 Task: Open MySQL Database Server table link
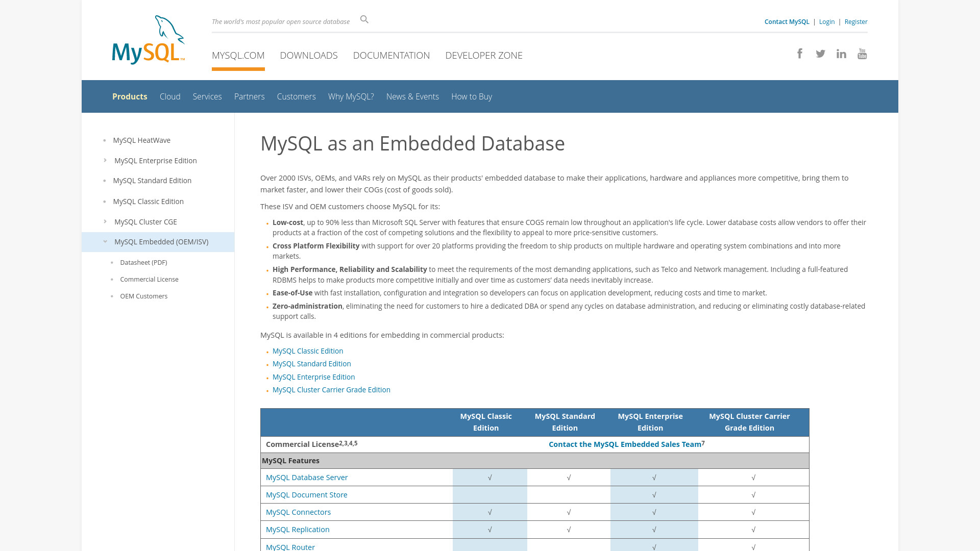(307, 478)
